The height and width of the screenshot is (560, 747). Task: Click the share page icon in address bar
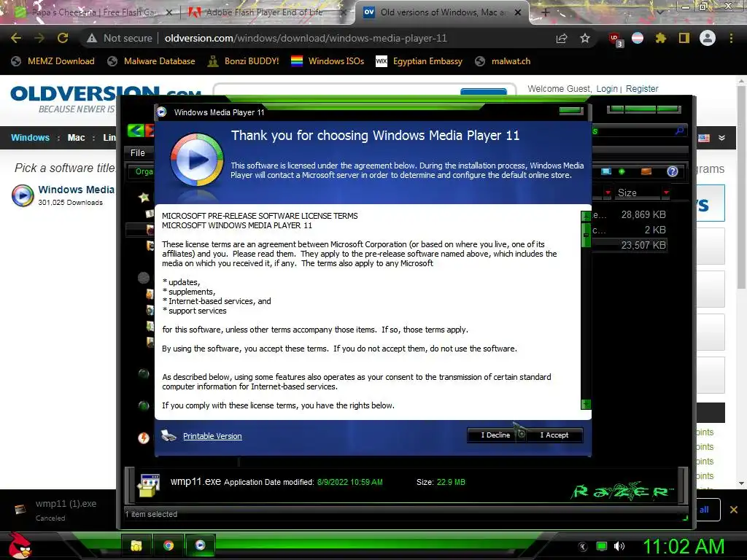562,39
